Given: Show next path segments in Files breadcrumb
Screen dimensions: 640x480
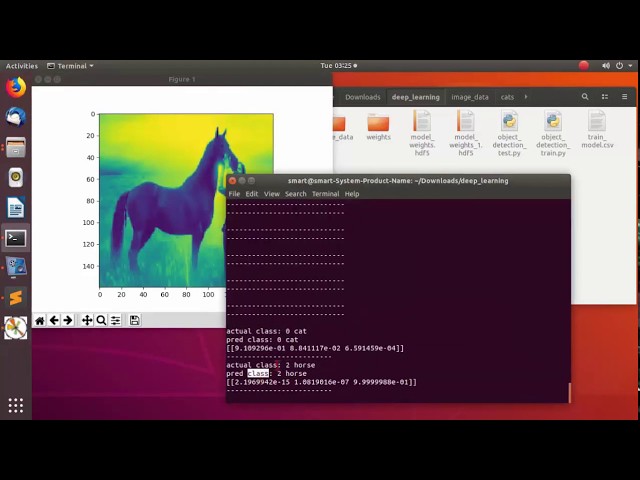Looking at the screenshot, I should point(526,97).
